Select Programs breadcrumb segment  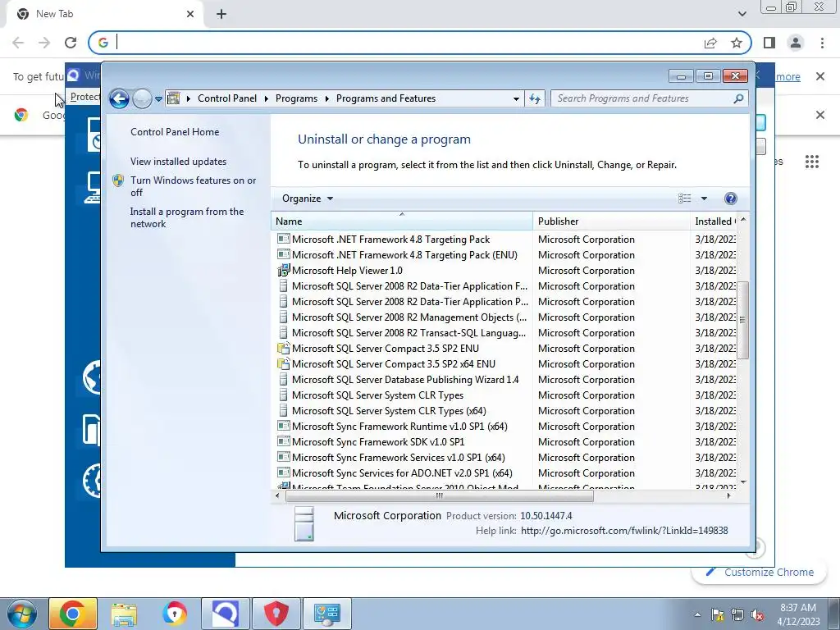tap(296, 98)
